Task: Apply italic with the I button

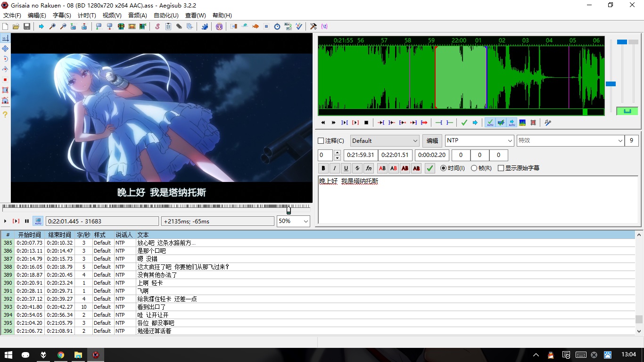Action: (335, 168)
